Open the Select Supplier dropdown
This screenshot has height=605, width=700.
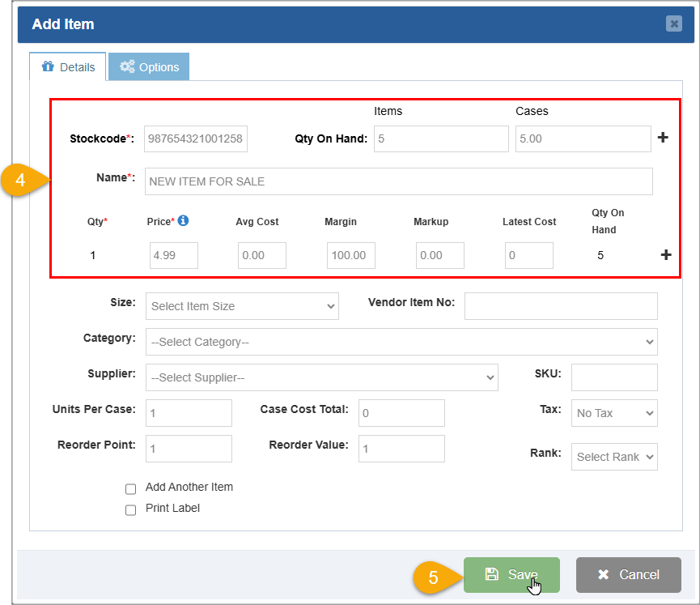coord(321,377)
